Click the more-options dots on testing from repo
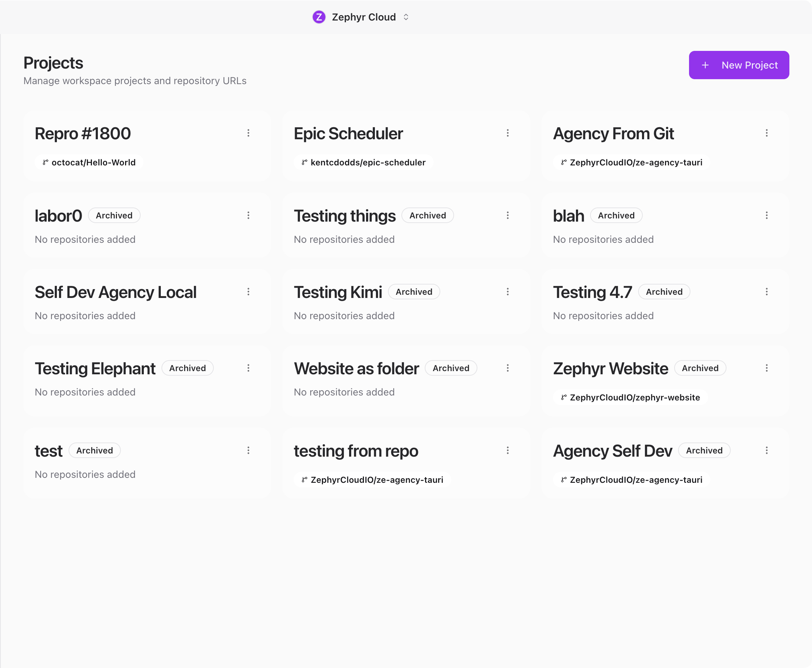Image resolution: width=812 pixels, height=668 pixels. tap(508, 451)
